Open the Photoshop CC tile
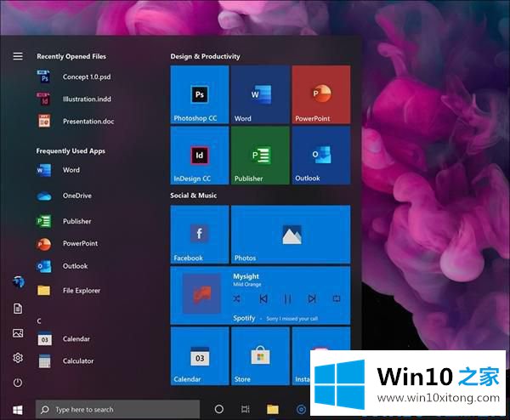The height and width of the screenshot is (420, 510). click(200, 94)
